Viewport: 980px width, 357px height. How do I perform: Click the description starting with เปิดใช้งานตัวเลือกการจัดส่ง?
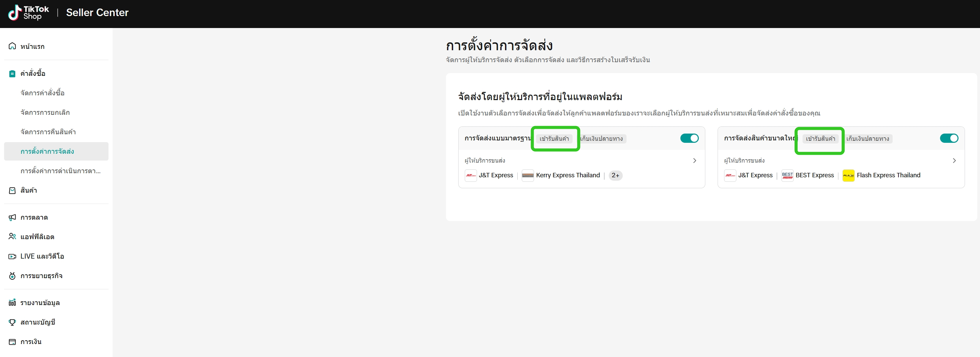(639, 113)
